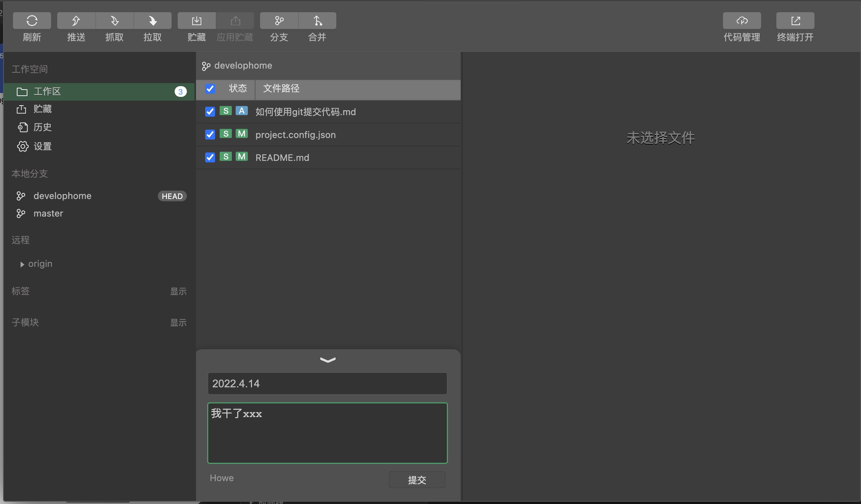
Task: Click the Apply Stash (应用贮藏) icon
Action: (235, 21)
